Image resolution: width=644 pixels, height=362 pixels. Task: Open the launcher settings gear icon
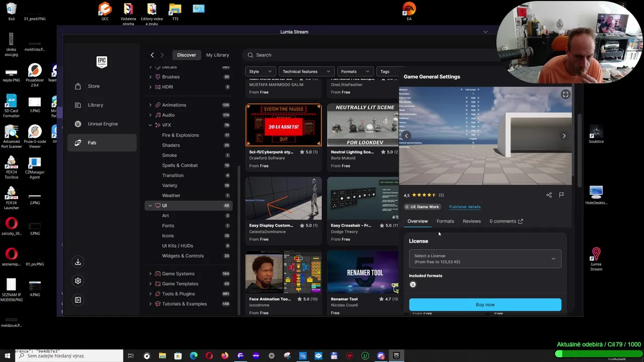click(x=78, y=281)
